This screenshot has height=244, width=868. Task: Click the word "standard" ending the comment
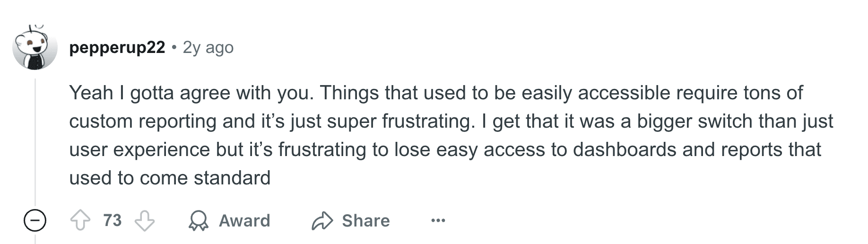pyautogui.click(x=232, y=178)
